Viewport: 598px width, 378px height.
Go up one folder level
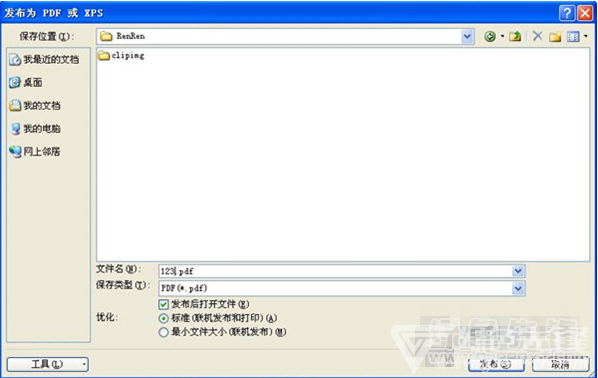click(x=515, y=37)
